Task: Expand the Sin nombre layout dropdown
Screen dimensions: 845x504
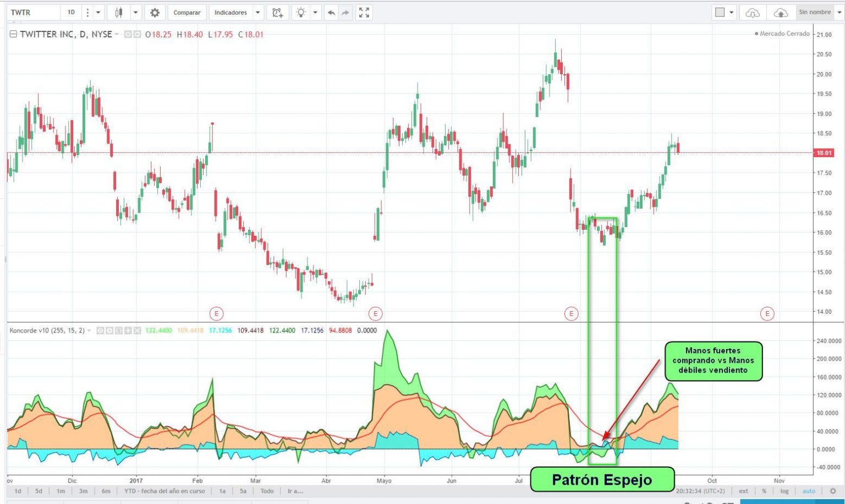Action: point(839,13)
